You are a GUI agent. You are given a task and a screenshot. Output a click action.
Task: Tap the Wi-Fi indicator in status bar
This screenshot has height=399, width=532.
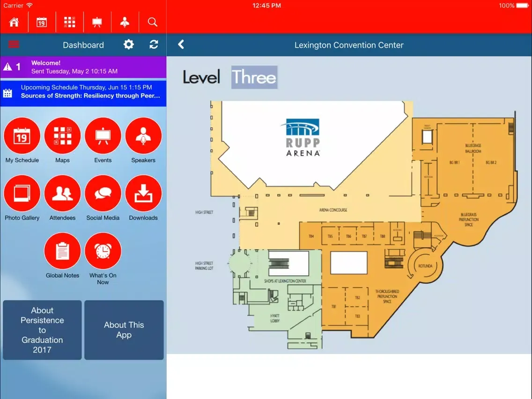point(30,6)
